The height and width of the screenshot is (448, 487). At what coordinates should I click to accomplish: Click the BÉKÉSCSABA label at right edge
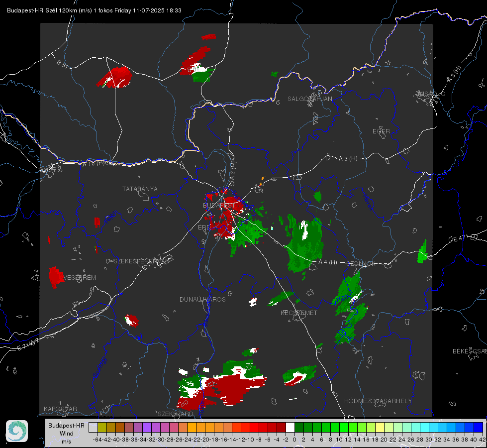tap(470, 351)
